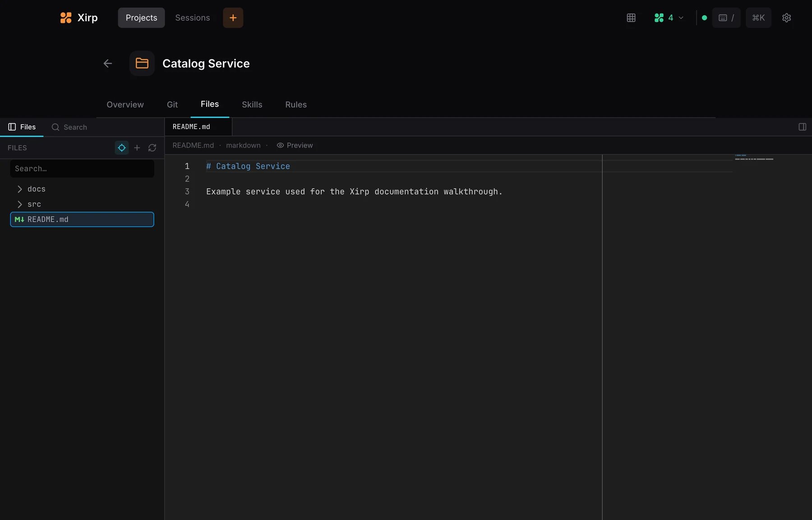This screenshot has height=520, width=812.
Task: Click the markdown language label
Action: [x=243, y=145]
